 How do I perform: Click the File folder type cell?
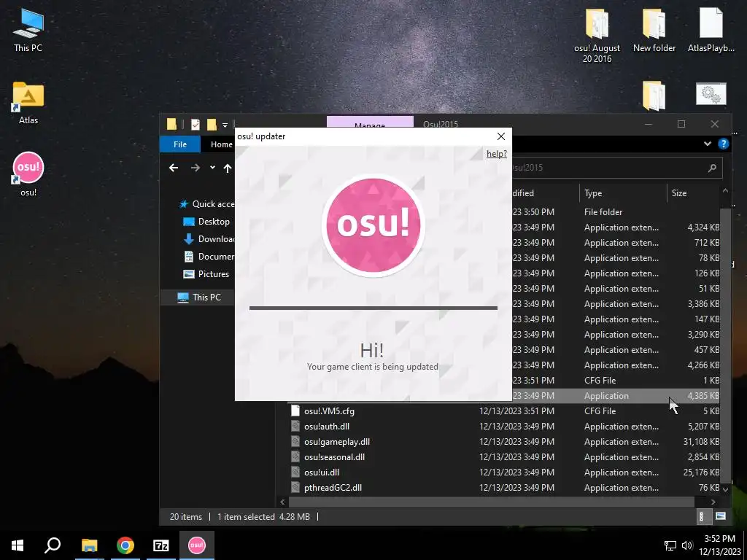point(603,212)
